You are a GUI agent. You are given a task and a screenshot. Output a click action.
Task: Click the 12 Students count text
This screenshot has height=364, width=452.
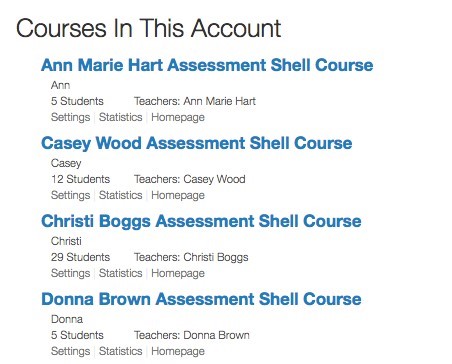coord(80,179)
